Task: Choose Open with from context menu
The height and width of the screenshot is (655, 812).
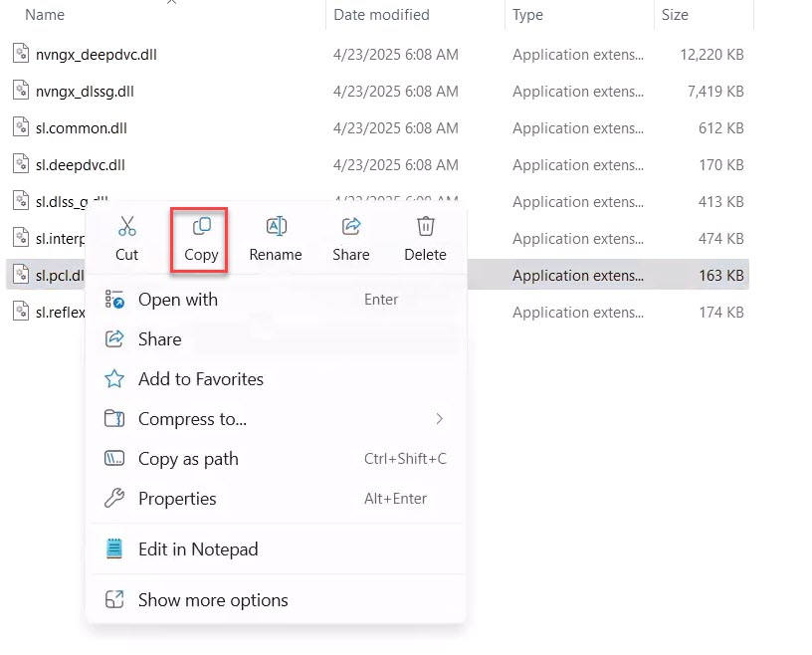Action: click(177, 300)
